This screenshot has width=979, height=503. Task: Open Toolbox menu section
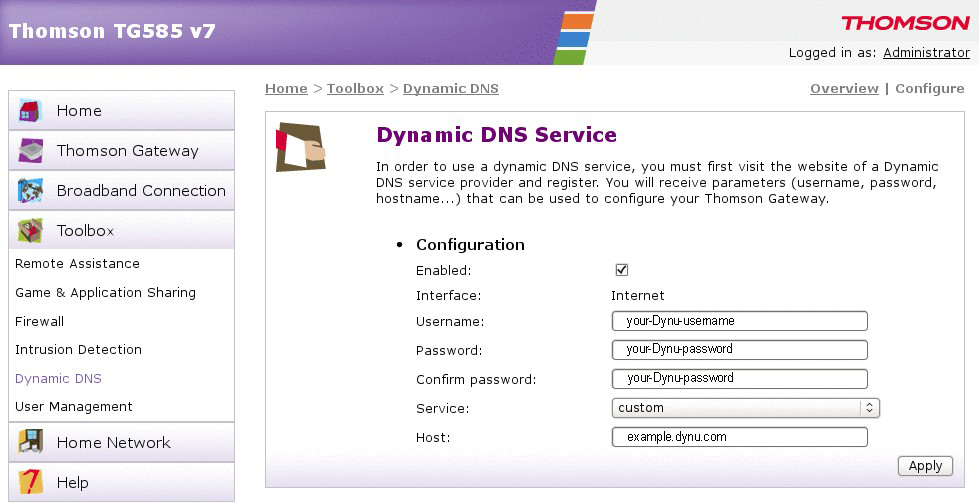122,231
